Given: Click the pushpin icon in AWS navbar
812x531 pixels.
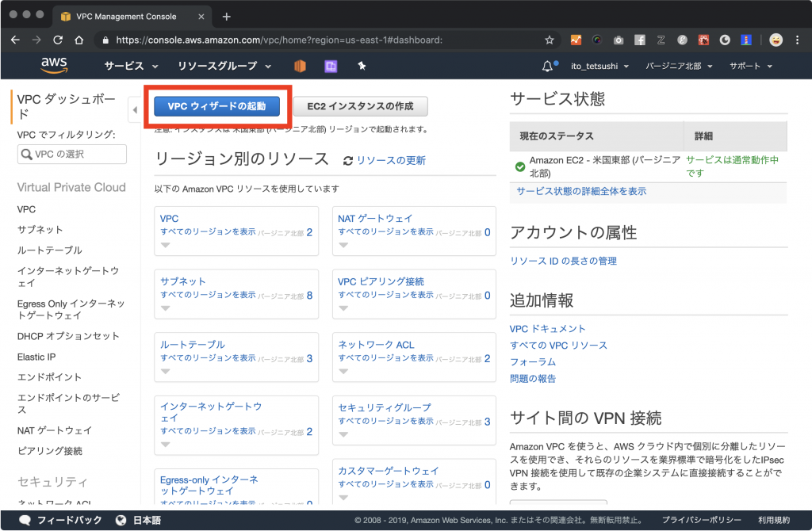Looking at the screenshot, I should [362, 66].
